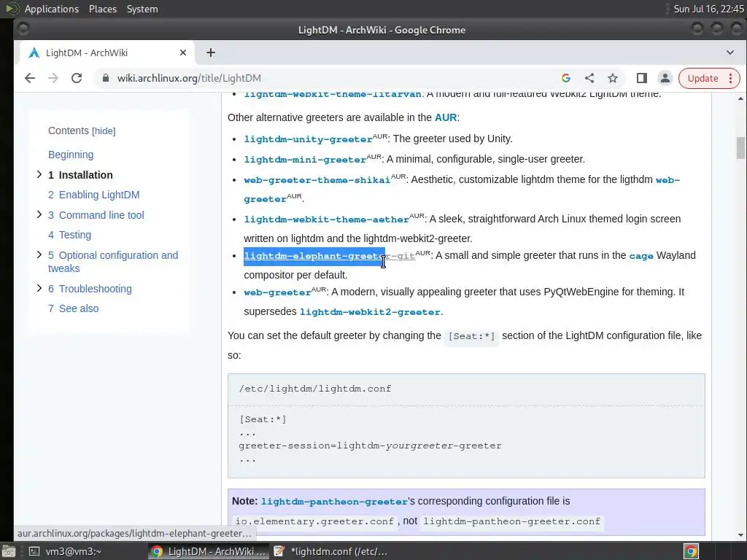The width and height of the screenshot is (747, 560).
Task: Open the Places menu
Action: pos(102,9)
